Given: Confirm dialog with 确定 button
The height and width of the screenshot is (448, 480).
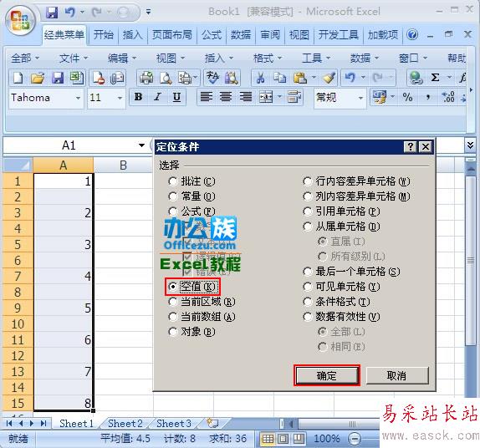Looking at the screenshot, I should click(x=327, y=375).
